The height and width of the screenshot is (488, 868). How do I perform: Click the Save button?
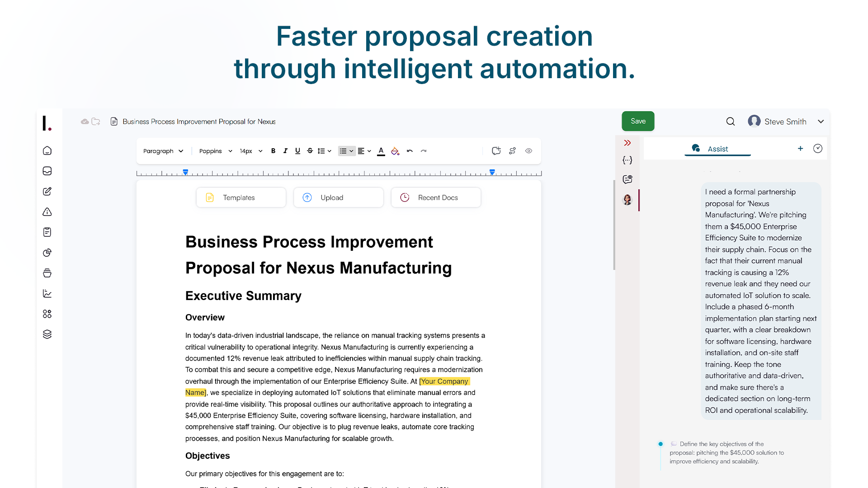pos(638,121)
